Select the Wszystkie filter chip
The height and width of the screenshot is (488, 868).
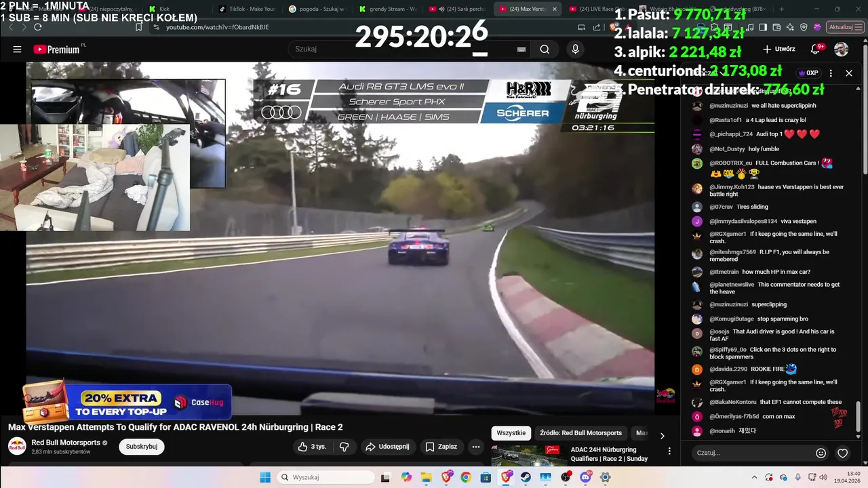(511, 433)
